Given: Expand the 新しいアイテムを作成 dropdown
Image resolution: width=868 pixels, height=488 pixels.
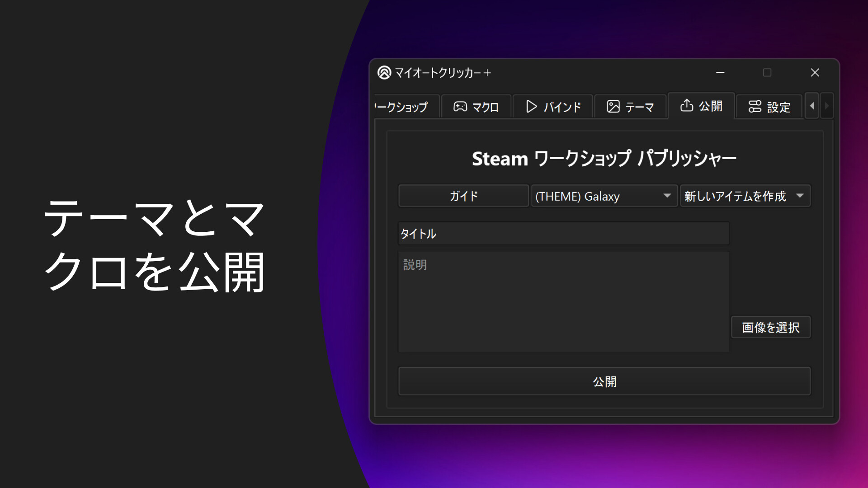Looking at the screenshot, I should point(745,196).
